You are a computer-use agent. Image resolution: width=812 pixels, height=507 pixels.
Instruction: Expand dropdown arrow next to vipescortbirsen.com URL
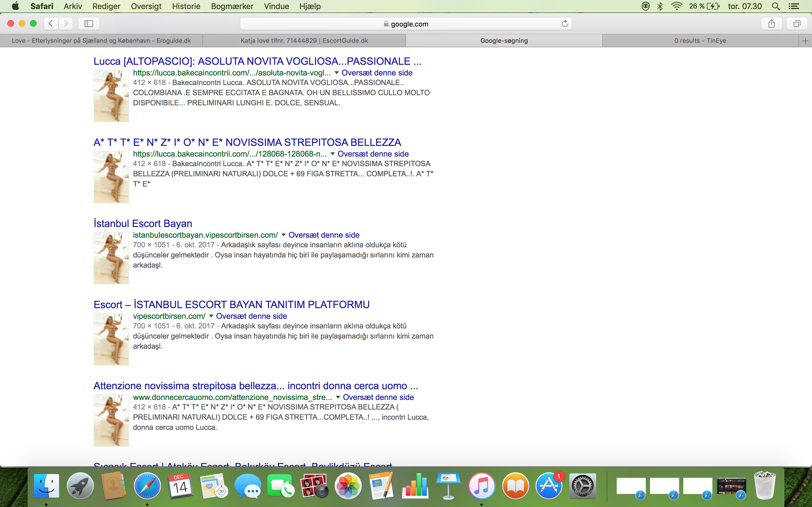pyautogui.click(x=211, y=316)
